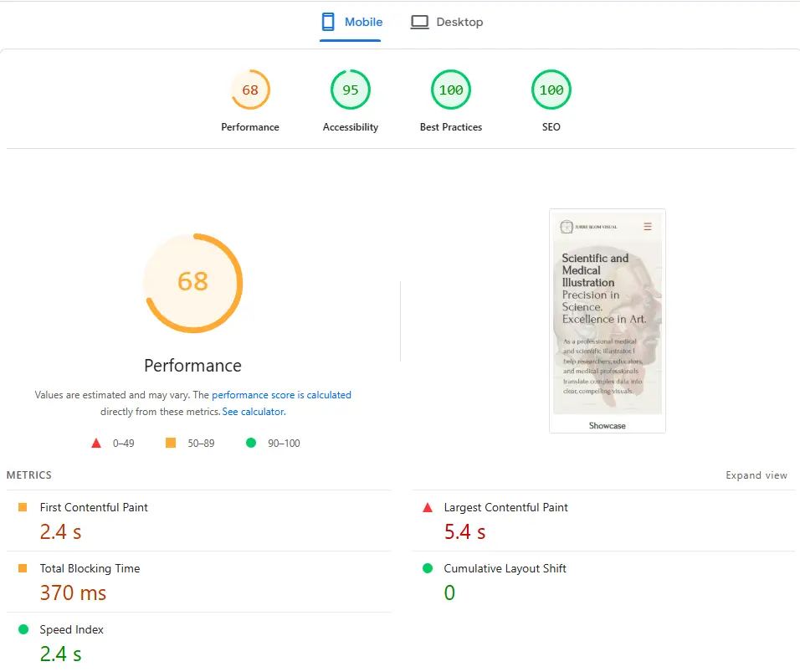
Task: Switch to the Mobile tab
Action: pyautogui.click(x=351, y=22)
